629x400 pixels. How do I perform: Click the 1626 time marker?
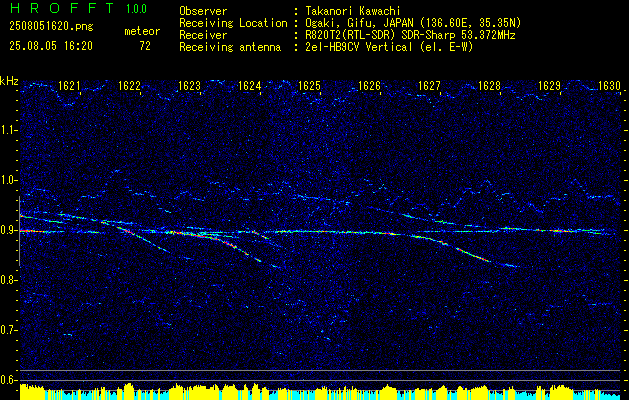click(x=369, y=86)
